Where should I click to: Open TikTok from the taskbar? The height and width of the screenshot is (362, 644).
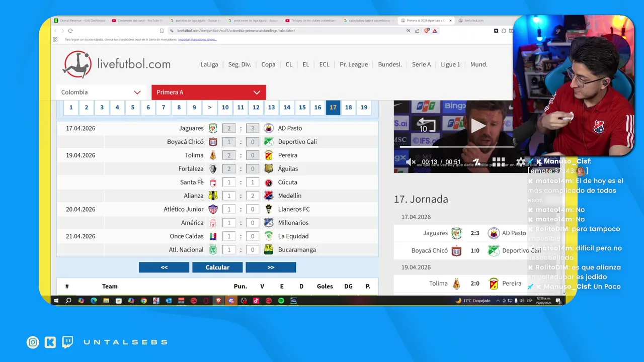pyautogui.click(x=256, y=301)
